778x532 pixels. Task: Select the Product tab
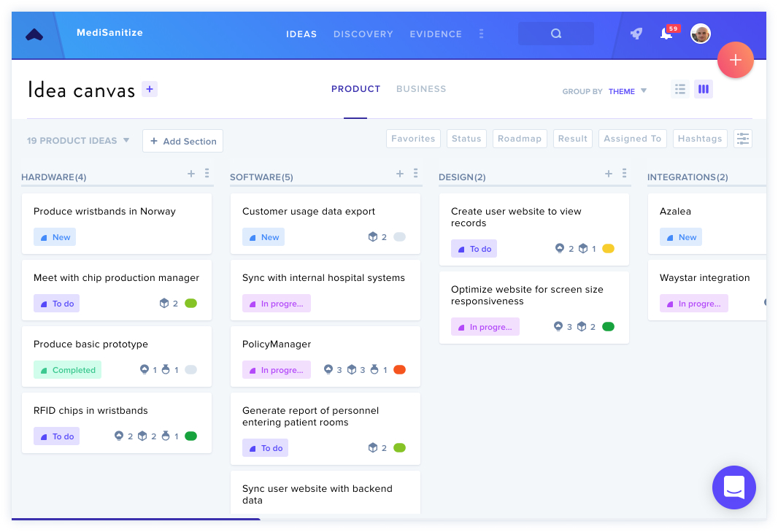pyautogui.click(x=355, y=89)
